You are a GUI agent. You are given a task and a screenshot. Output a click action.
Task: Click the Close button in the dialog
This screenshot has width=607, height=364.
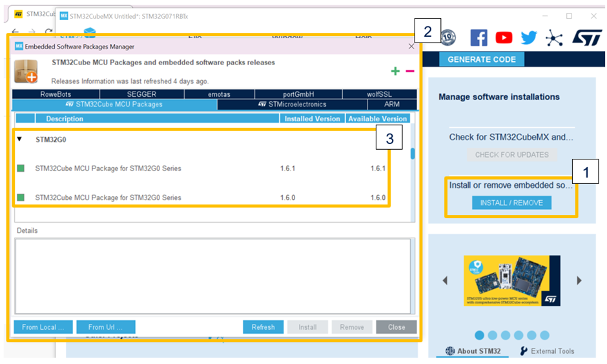point(396,327)
